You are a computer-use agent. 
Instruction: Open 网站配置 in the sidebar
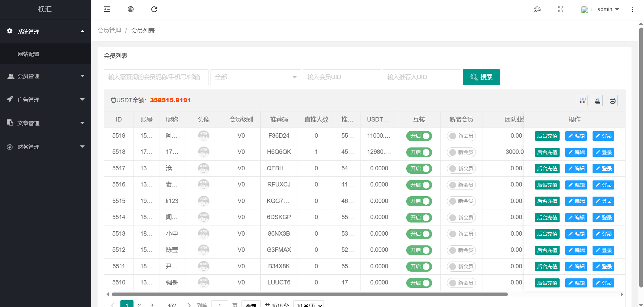pos(29,54)
